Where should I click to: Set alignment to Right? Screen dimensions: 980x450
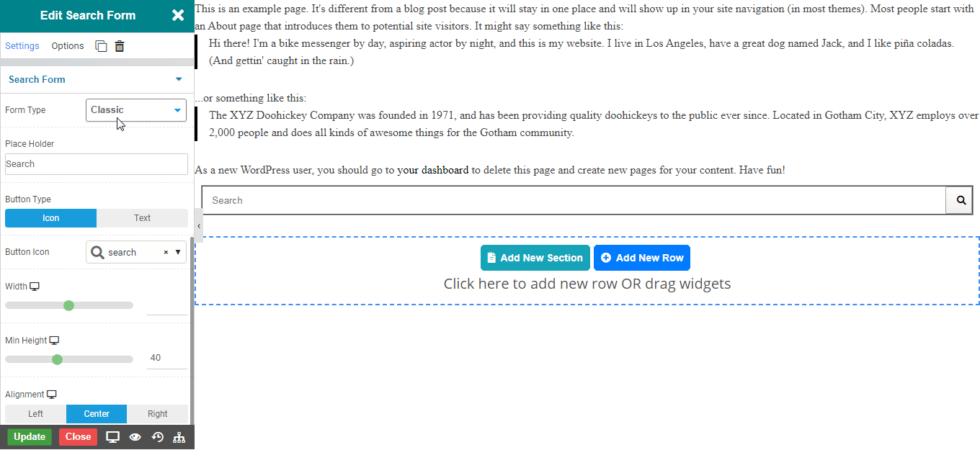(157, 414)
